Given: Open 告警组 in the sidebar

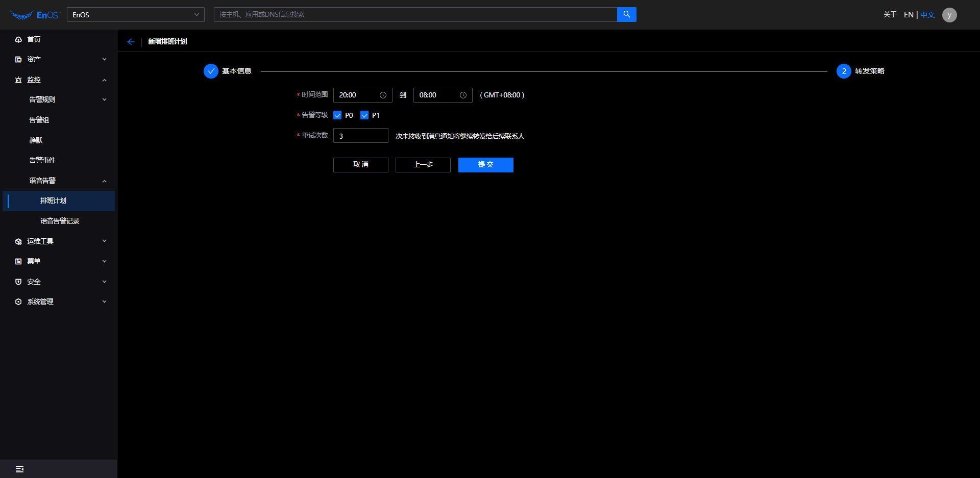Looking at the screenshot, I should click(x=39, y=120).
